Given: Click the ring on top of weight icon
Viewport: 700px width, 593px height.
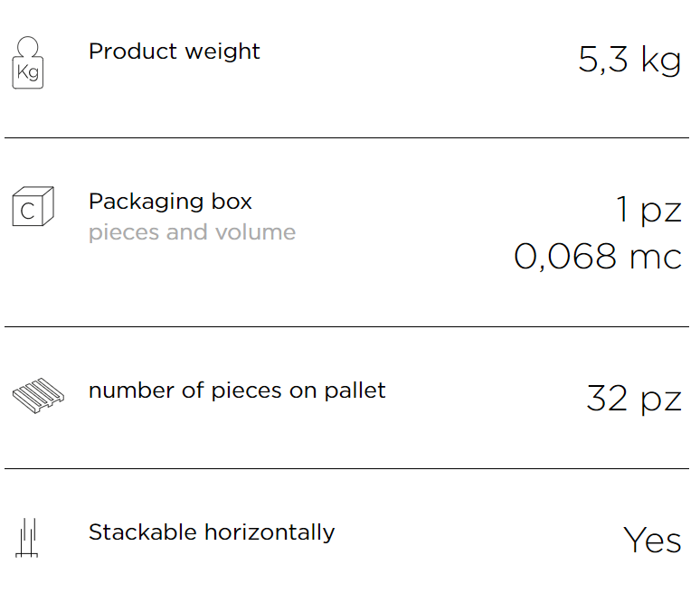Looking at the screenshot, I should (28, 46).
